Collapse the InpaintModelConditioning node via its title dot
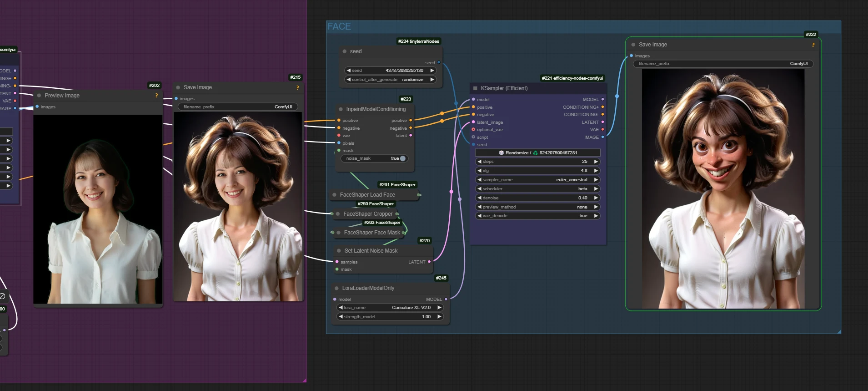 tap(341, 109)
